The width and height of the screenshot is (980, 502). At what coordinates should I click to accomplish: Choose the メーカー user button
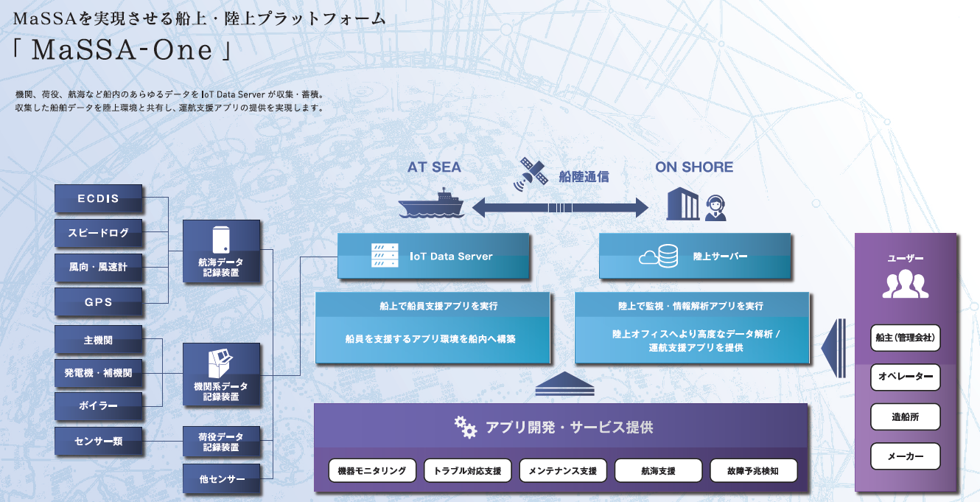click(x=906, y=456)
